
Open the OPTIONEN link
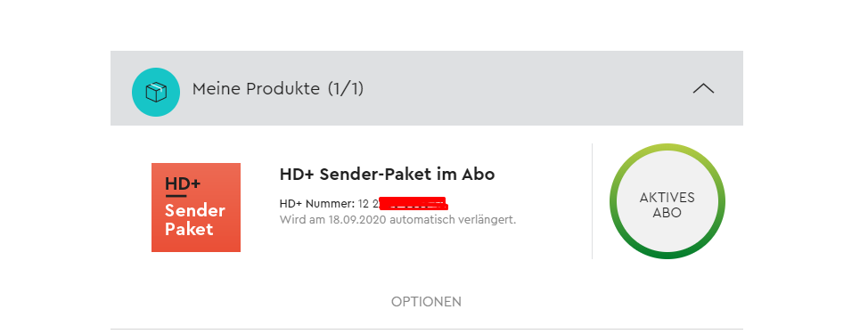tap(426, 302)
